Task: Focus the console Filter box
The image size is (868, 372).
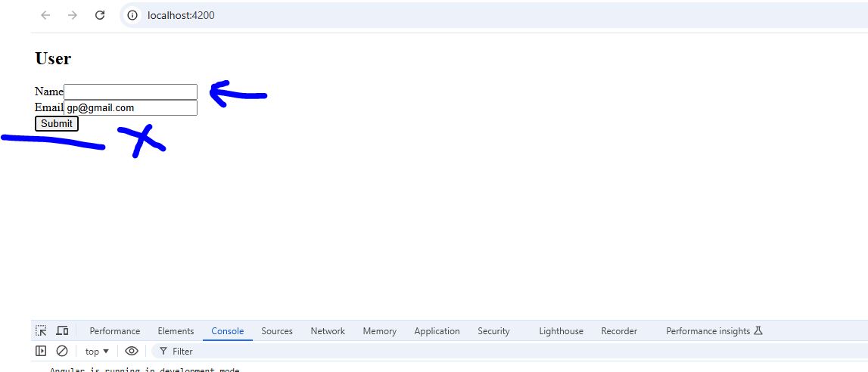Action: click(509, 352)
